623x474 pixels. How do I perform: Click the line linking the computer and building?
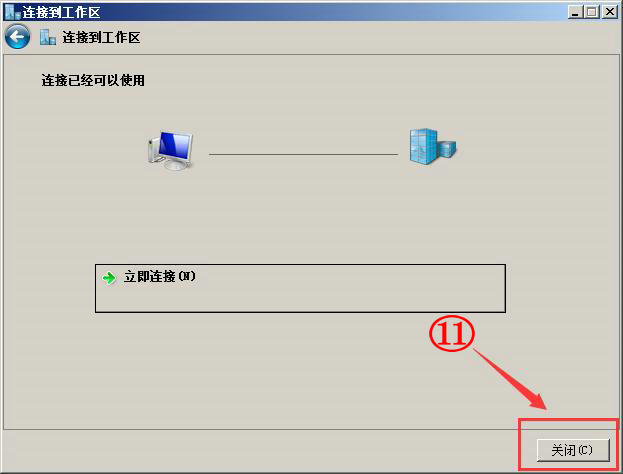coord(303,154)
